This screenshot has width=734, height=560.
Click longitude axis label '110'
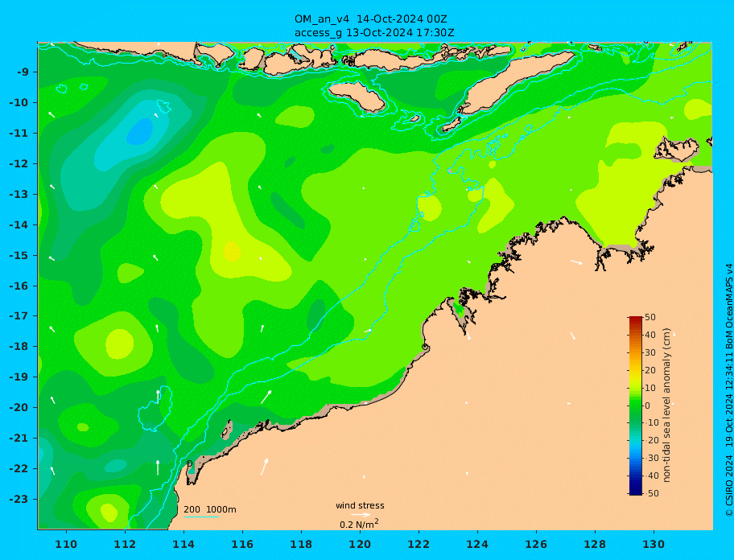[x=66, y=544]
